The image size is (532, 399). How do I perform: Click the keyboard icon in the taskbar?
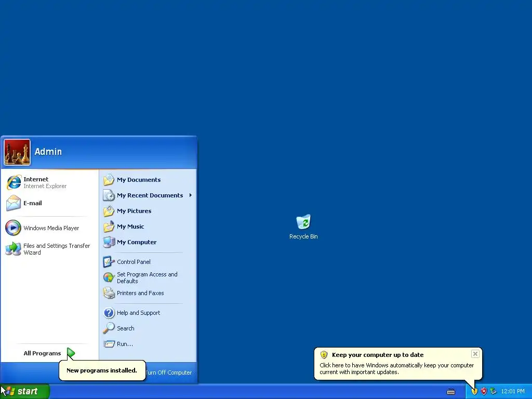tap(451, 392)
